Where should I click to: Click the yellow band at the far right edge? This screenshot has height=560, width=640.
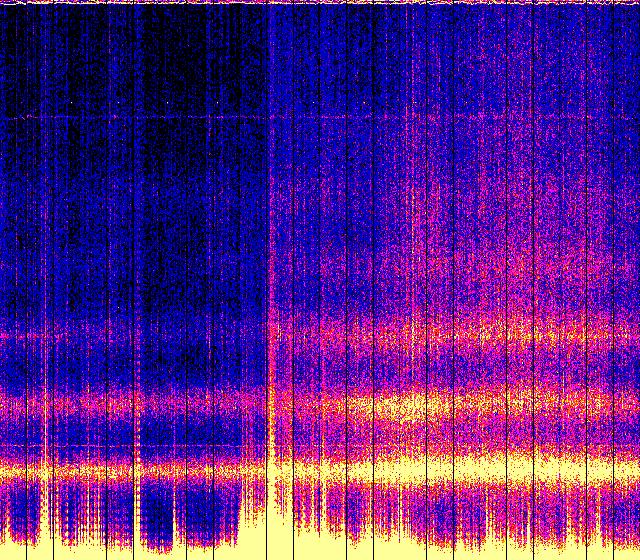632,470
